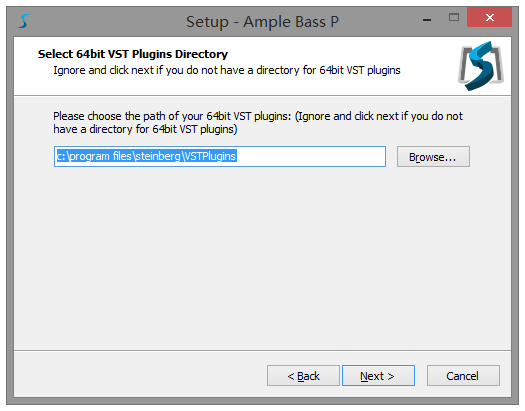
Task: Click the Ample Sound icon in title bar
Action: point(24,21)
